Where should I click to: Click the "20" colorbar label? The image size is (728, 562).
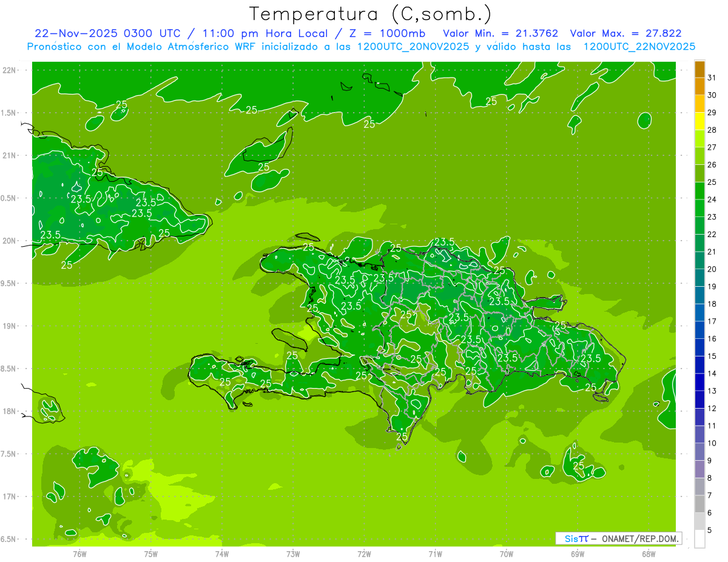(x=712, y=269)
